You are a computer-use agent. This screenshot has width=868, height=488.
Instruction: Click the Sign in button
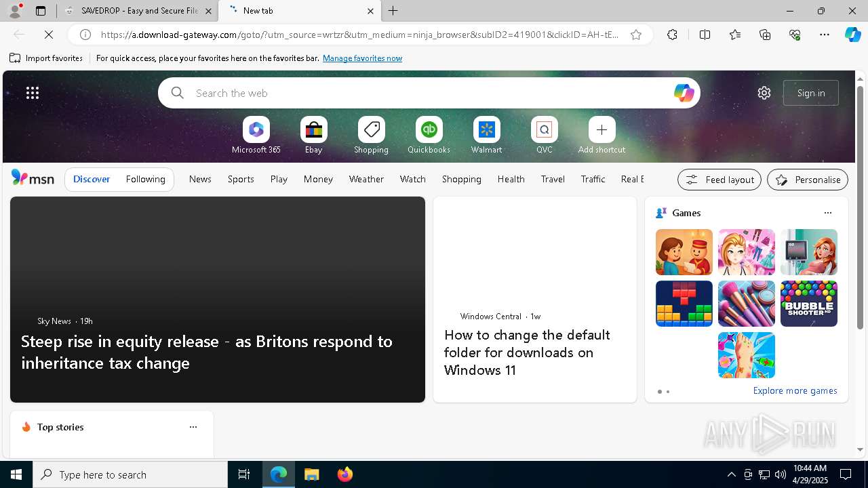click(x=811, y=93)
